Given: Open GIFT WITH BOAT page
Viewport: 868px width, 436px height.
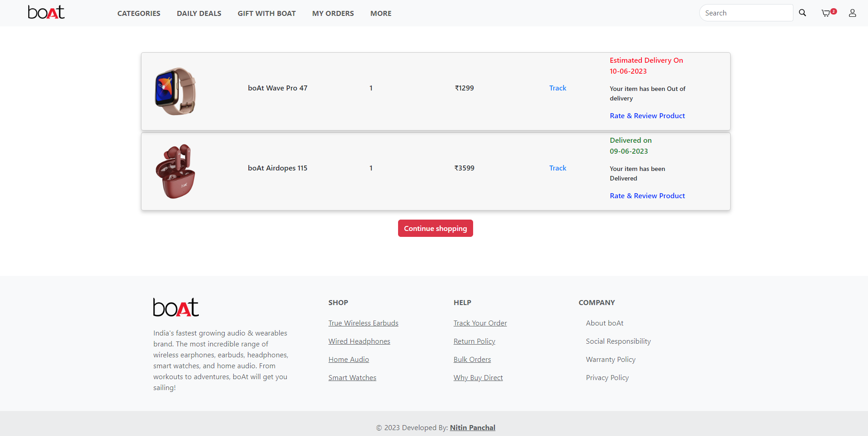Looking at the screenshot, I should [267, 14].
